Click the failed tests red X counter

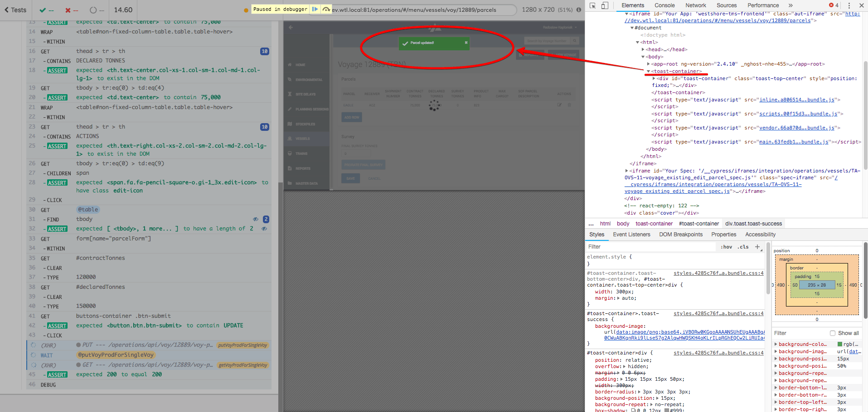[x=72, y=10]
